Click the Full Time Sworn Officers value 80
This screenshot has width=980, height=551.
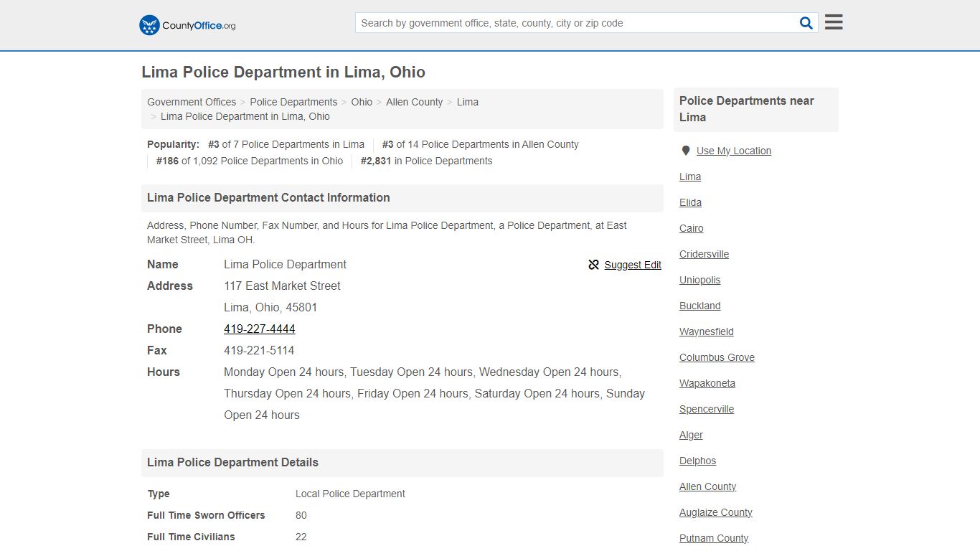tap(301, 515)
